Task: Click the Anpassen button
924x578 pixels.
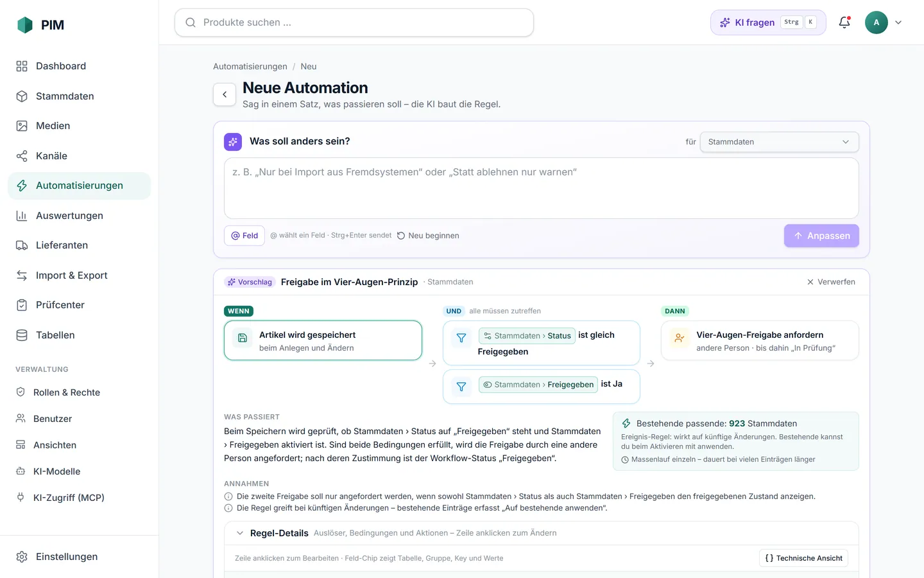Action: [821, 236]
